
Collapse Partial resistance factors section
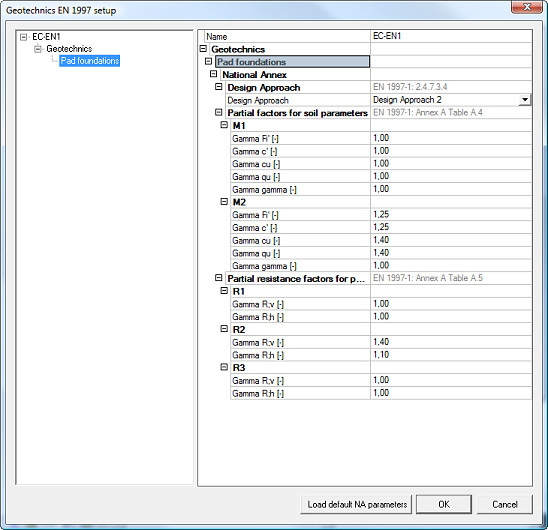click(219, 278)
